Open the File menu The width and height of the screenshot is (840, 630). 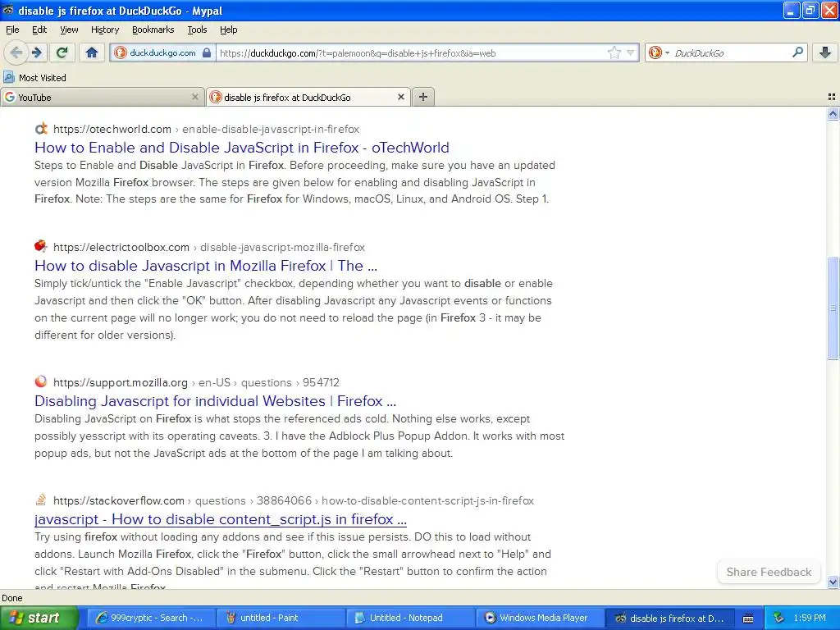click(12, 30)
